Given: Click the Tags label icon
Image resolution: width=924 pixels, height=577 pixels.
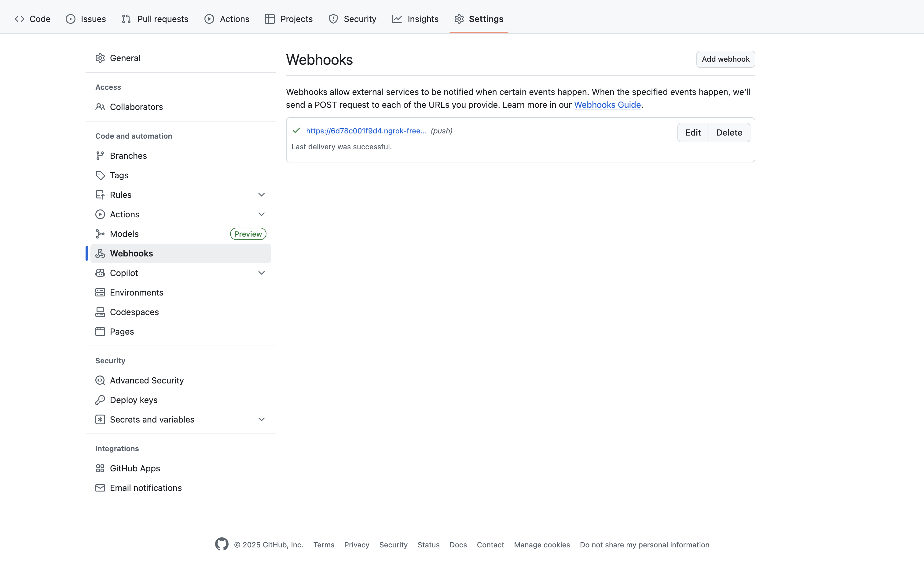Looking at the screenshot, I should tap(100, 175).
